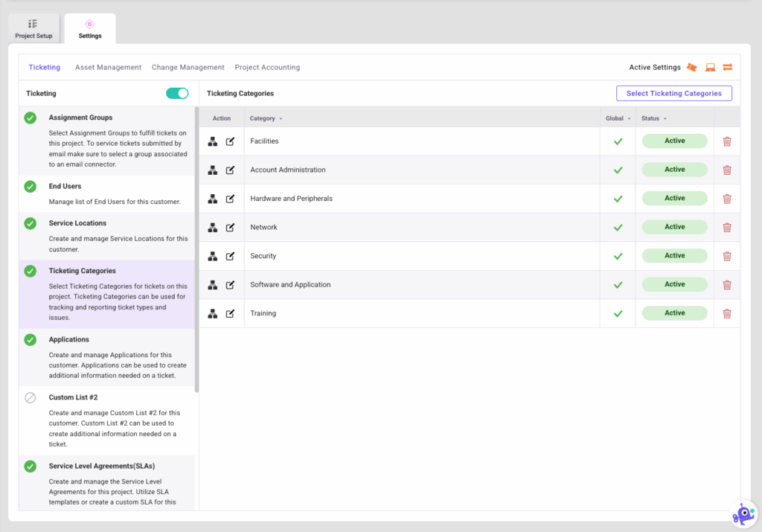Click the green checkmark beside Assignment Groups
This screenshot has width=762, height=532.
coord(31,117)
